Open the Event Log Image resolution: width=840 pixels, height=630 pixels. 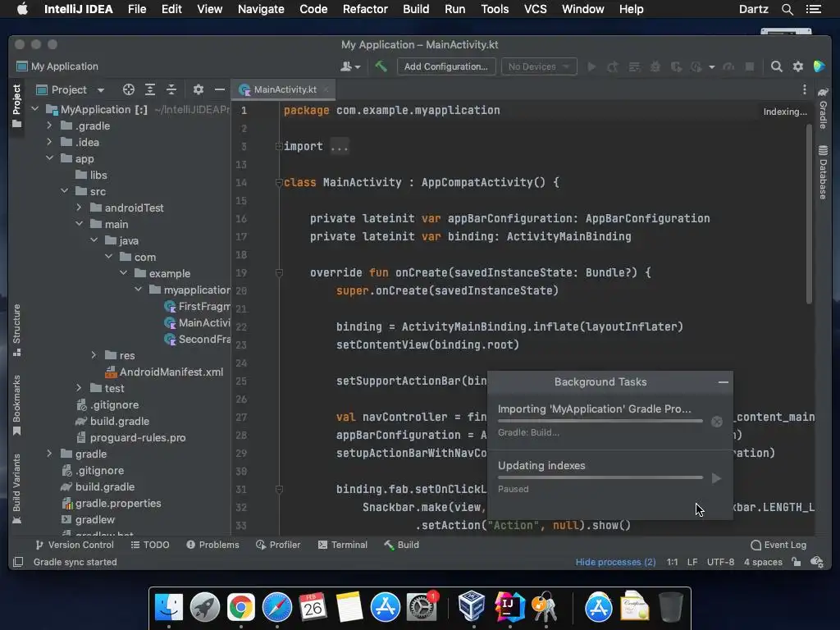coord(778,545)
